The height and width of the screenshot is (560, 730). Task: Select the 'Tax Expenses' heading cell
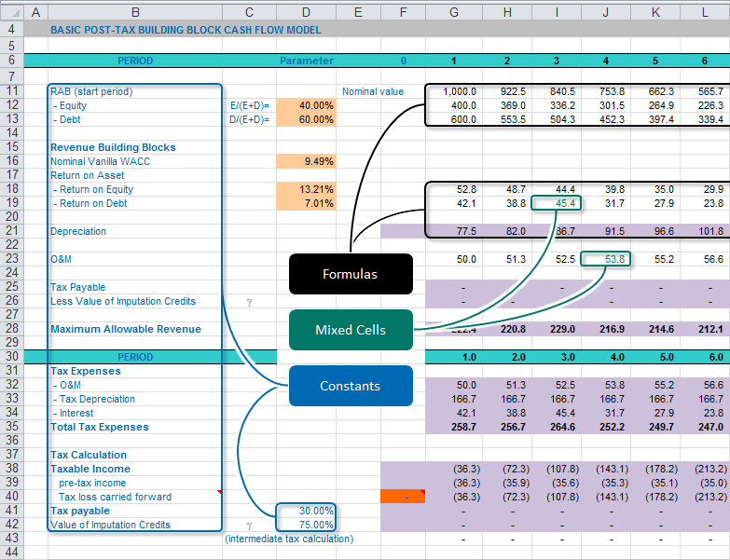click(135, 371)
